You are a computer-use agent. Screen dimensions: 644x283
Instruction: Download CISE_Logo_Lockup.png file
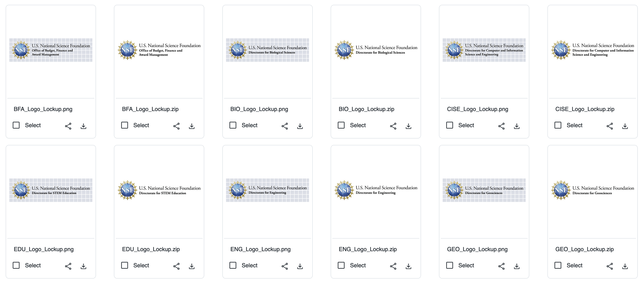(x=516, y=126)
